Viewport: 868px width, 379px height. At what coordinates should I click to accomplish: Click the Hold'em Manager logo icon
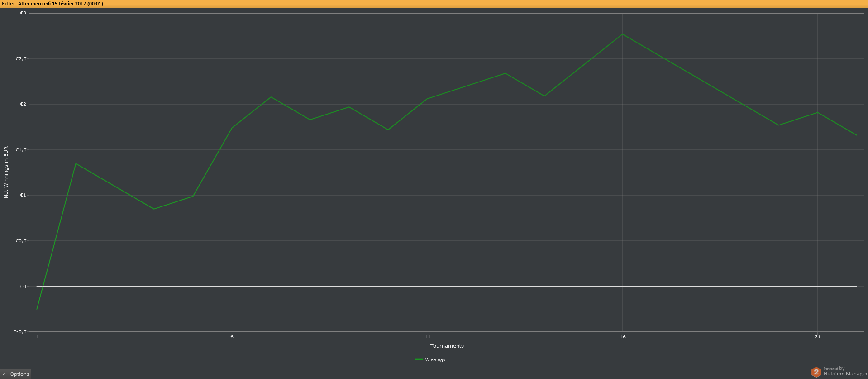pyautogui.click(x=816, y=372)
